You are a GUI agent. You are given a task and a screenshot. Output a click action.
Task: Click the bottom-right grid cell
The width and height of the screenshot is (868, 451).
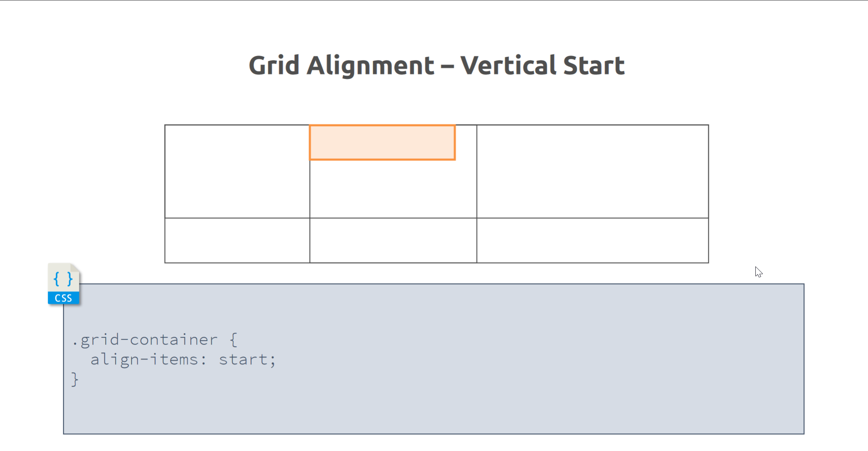click(592, 240)
